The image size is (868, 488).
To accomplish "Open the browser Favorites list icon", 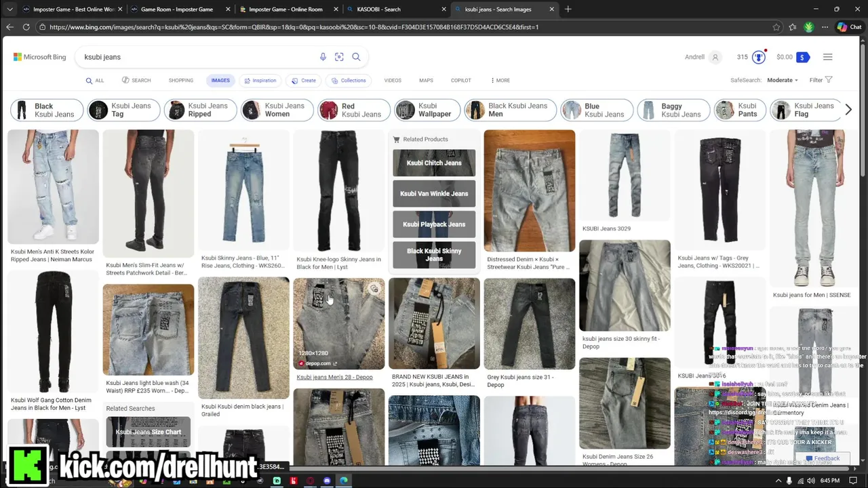I will pos(793,27).
